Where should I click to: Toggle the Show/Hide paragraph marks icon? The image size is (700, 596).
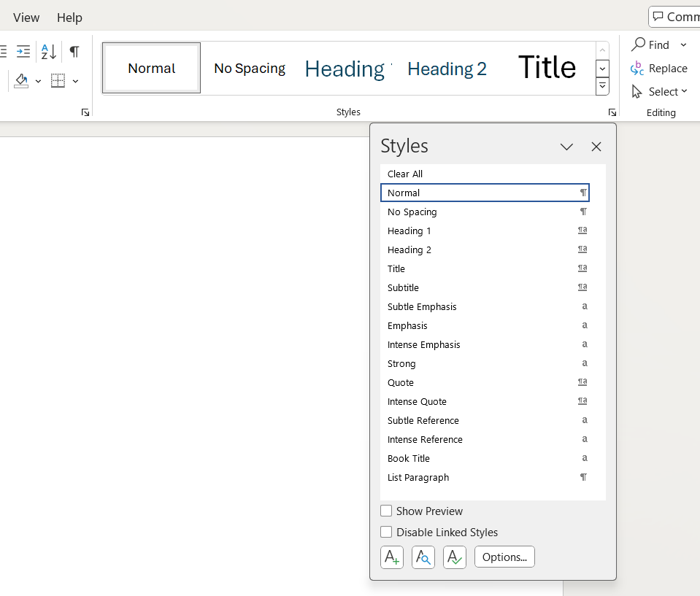tap(74, 52)
